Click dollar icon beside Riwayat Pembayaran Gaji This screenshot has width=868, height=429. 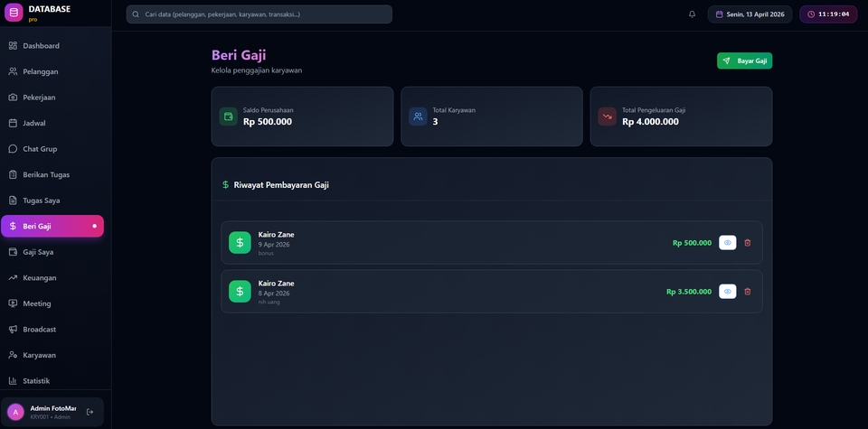[225, 184]
